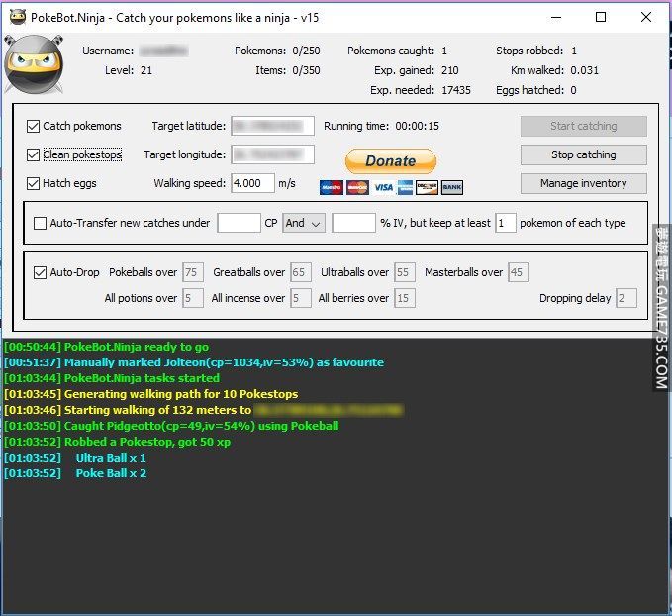Click the VISA card icon
Image resolution: width=672 pixels, height=616 pixels.
tap(382, 187)
